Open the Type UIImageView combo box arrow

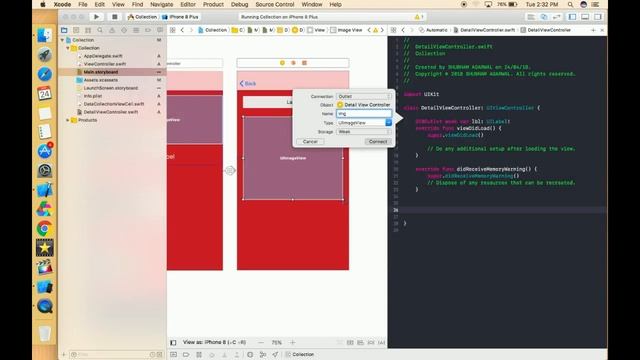click(389, 122)
